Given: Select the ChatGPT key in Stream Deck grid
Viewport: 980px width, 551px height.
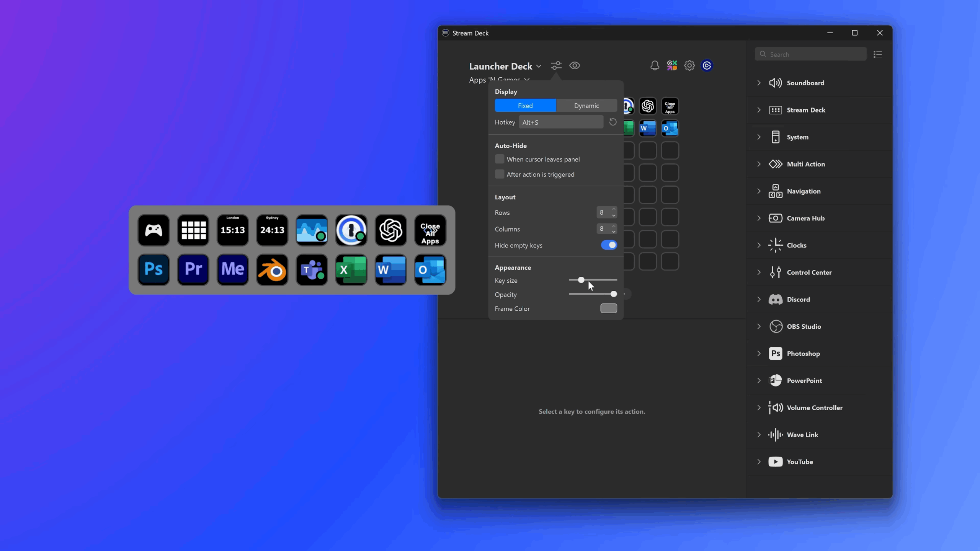Looking at the screenshot, I should coord(648,106).
